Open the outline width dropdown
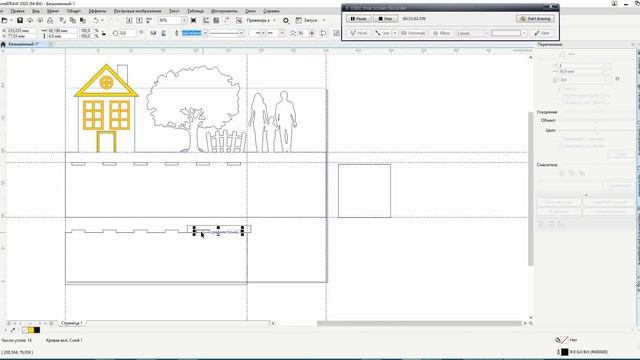This screenshot has height=360, width=640. [x=205, y=33]
